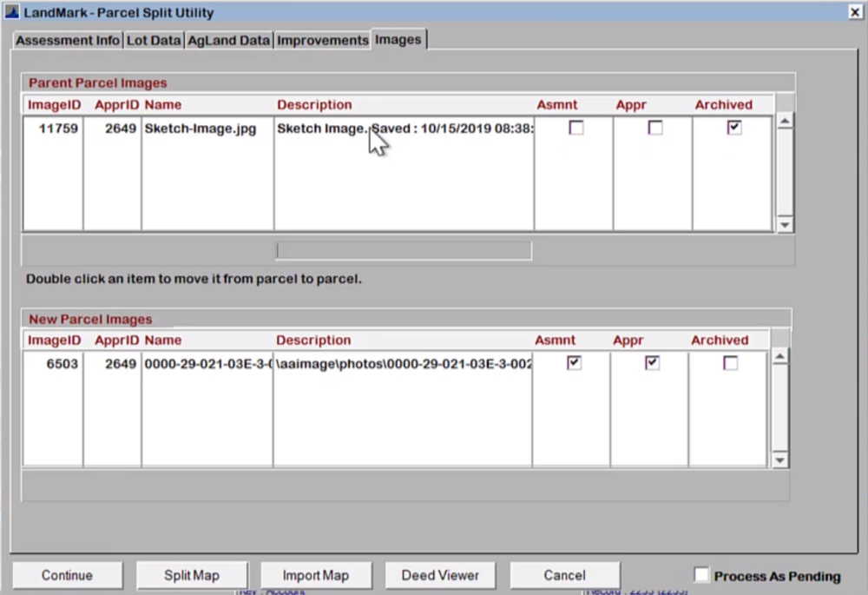Open the AgLand Data tab
The width and height of the screenshot is (868, 595).
[227, 40]
